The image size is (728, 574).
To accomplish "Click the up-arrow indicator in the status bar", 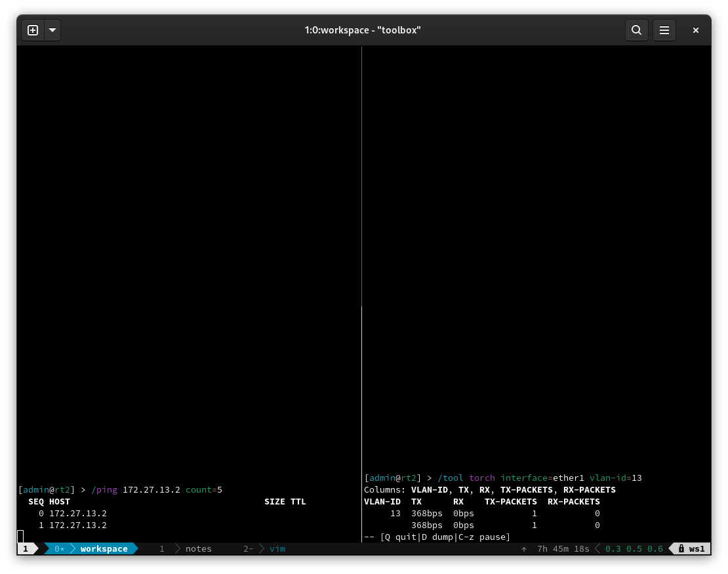I will point(523,548).
